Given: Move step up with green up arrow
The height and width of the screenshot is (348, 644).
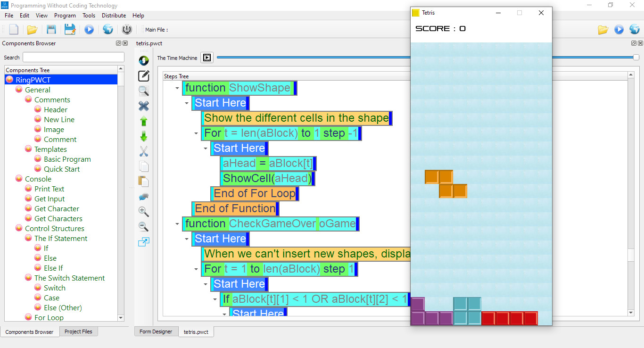Looking at the screenshot, I should (144, 121).
